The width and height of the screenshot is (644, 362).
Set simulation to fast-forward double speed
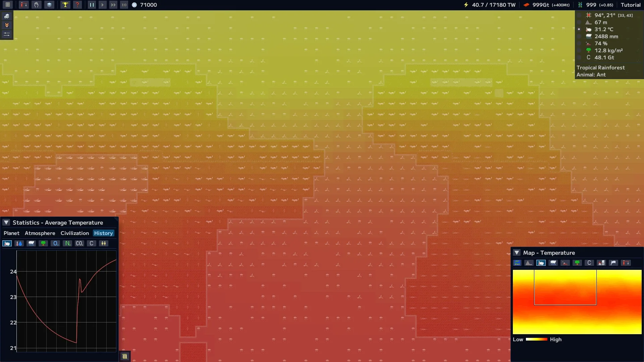pyautogui.click(x=113, y=5)
